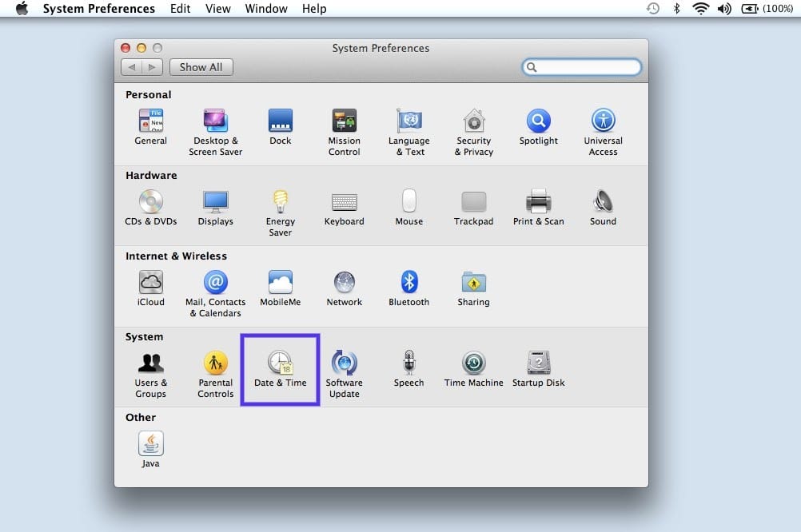Select the Startup Disk pane
The image size is (801, 532).
coord(538,364)
